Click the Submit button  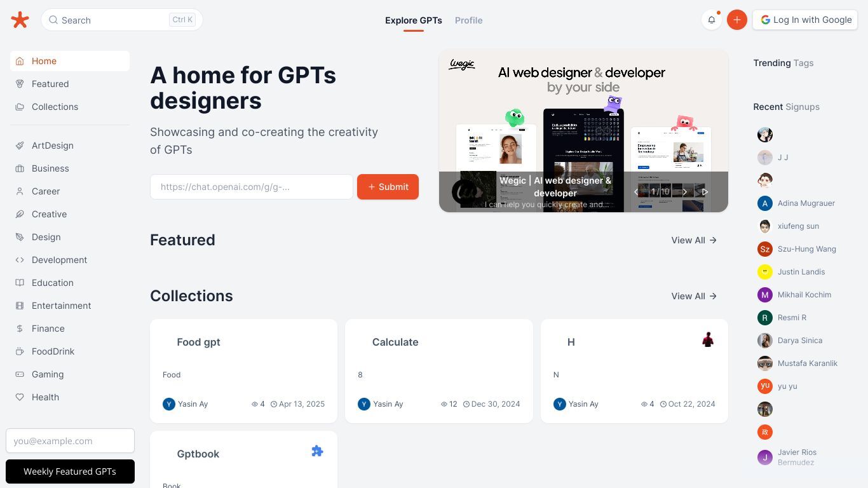pos(388,187)
